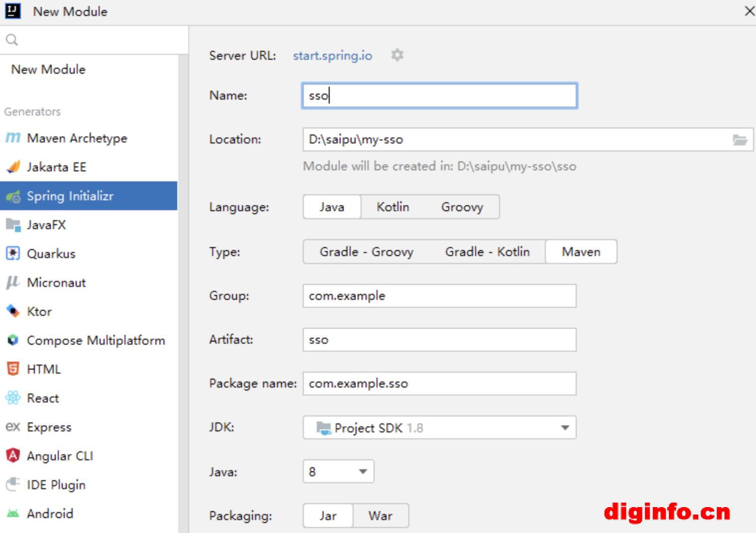Screen dimensions: 756x533
Task: Select the Angular CLI shield icon
Action: pyautogui.click(x=13, y=456)
